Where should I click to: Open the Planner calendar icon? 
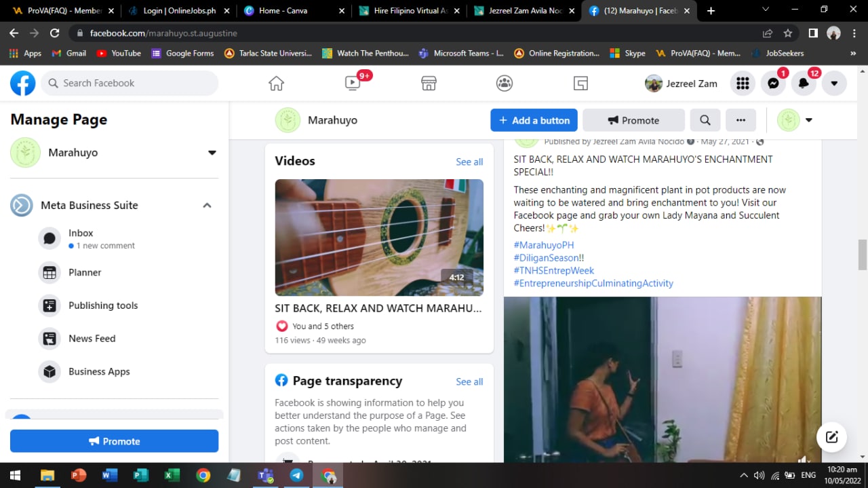pyautogui.click(x=50, y=272)
